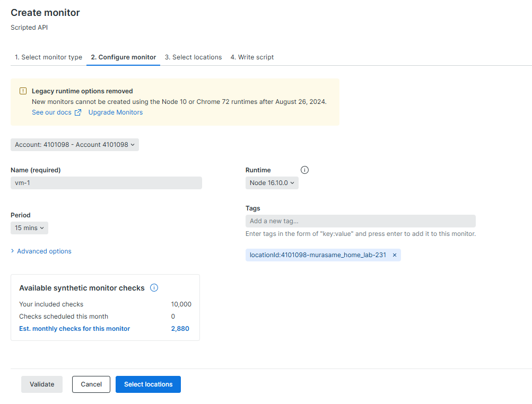Viewport: 532px width, 404px height.
Task: Go to the Select monitor type tab
Action: [48, 57]
